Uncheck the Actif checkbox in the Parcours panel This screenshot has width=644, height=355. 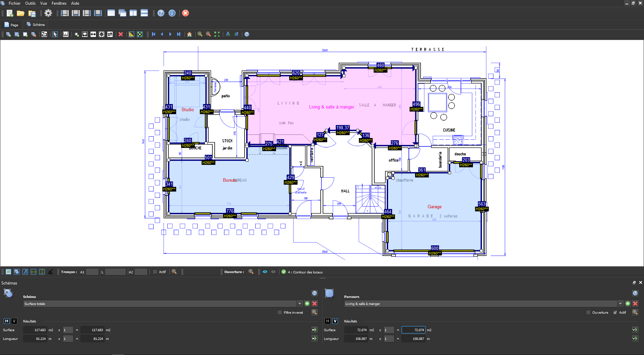pos(615,312)
